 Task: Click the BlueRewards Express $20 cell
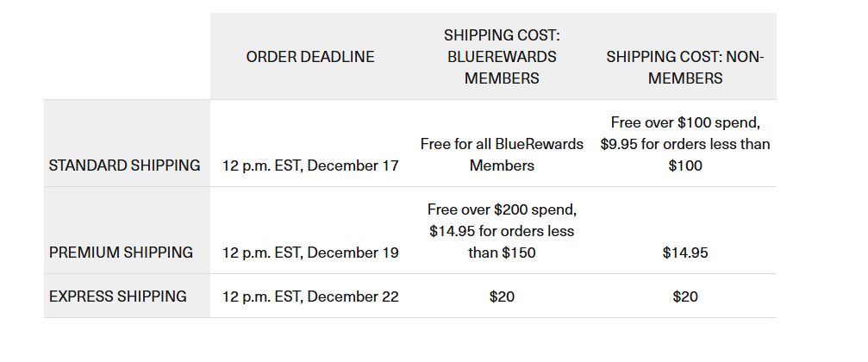point(501,296)
